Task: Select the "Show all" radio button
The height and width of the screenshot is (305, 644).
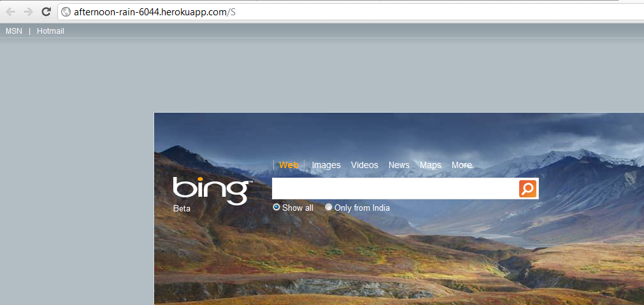Action: coord(276,207)
